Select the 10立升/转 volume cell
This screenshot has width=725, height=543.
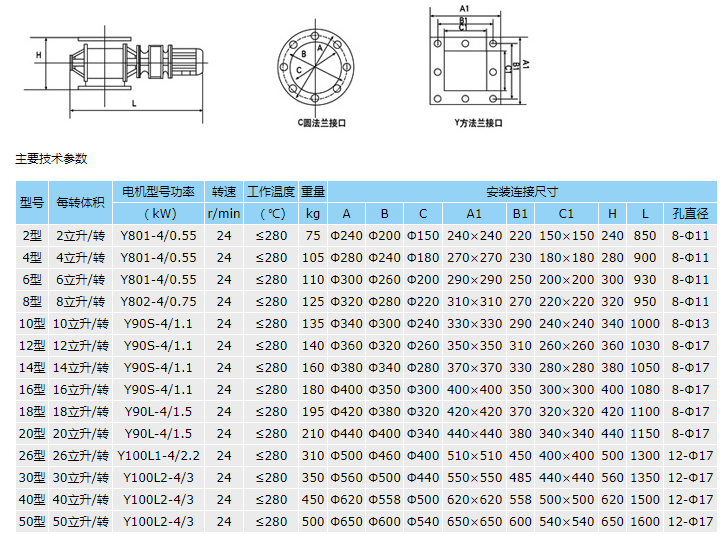80,324
